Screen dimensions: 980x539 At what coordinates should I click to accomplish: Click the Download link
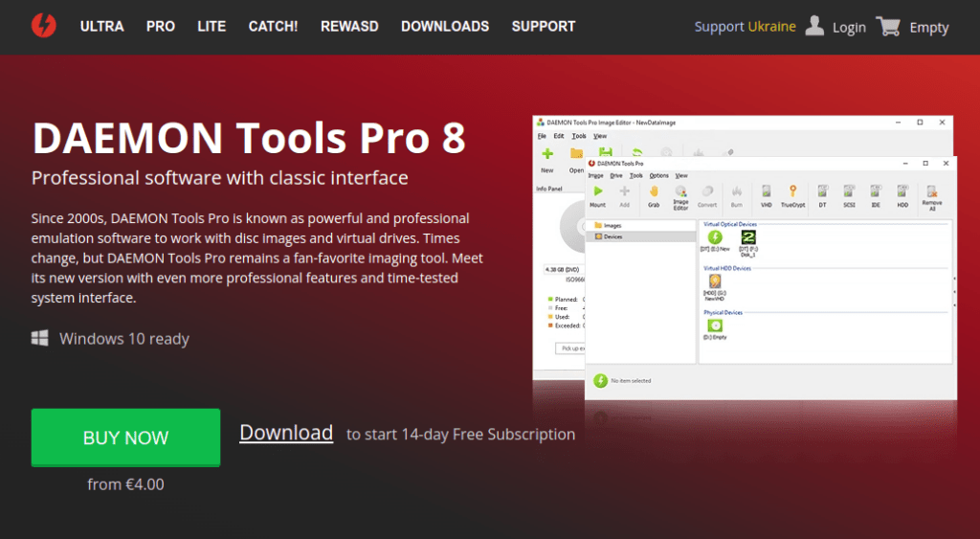click(286, 433)
